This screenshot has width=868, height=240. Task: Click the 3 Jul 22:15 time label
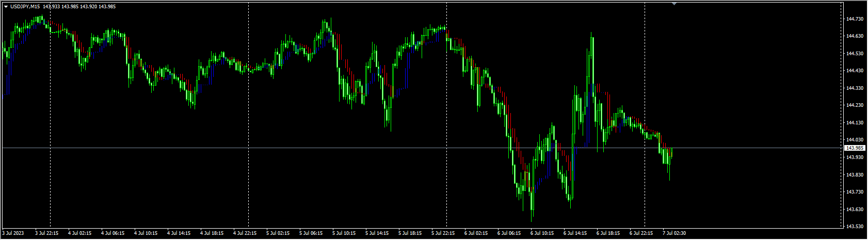47,233
